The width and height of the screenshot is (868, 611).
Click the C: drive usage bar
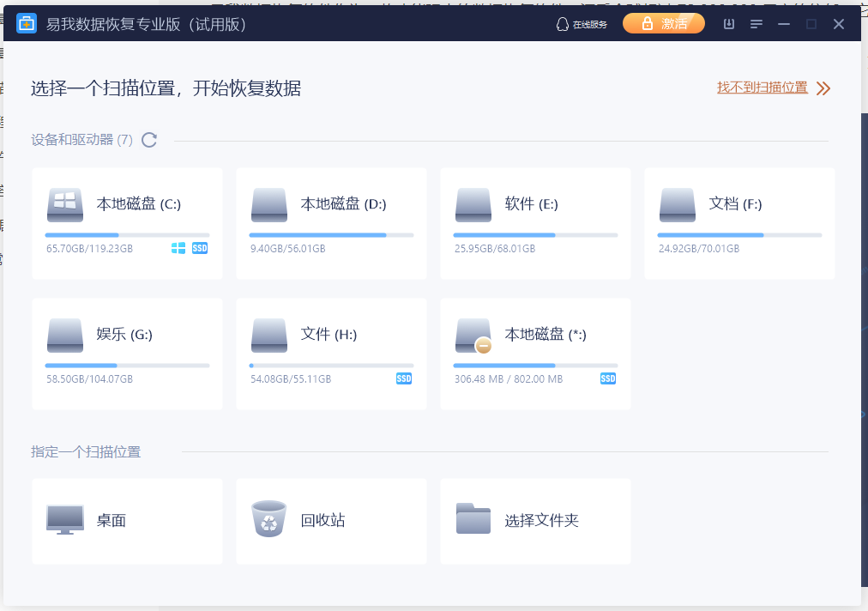coord(127,234)
